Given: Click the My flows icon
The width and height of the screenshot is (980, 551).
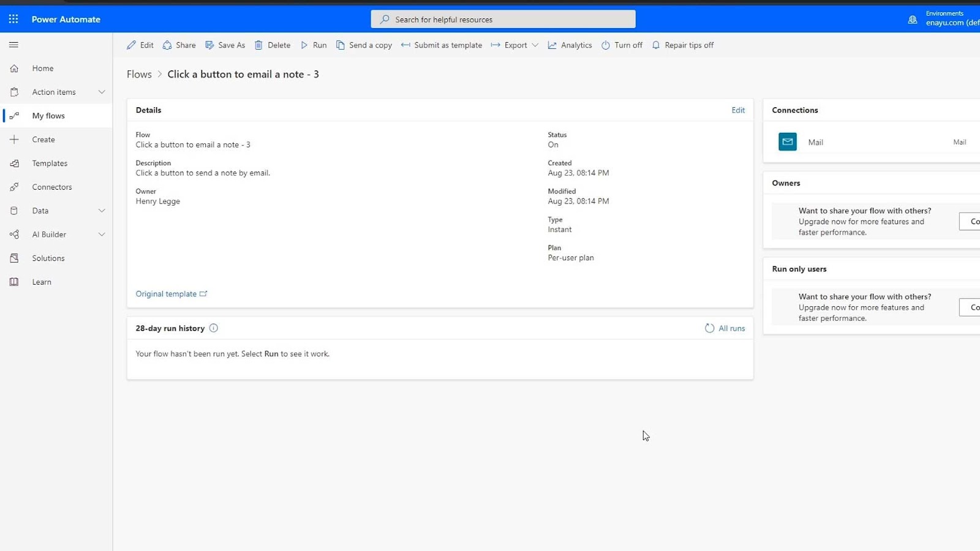Looking at the screenshot, I should pos(14,116).
